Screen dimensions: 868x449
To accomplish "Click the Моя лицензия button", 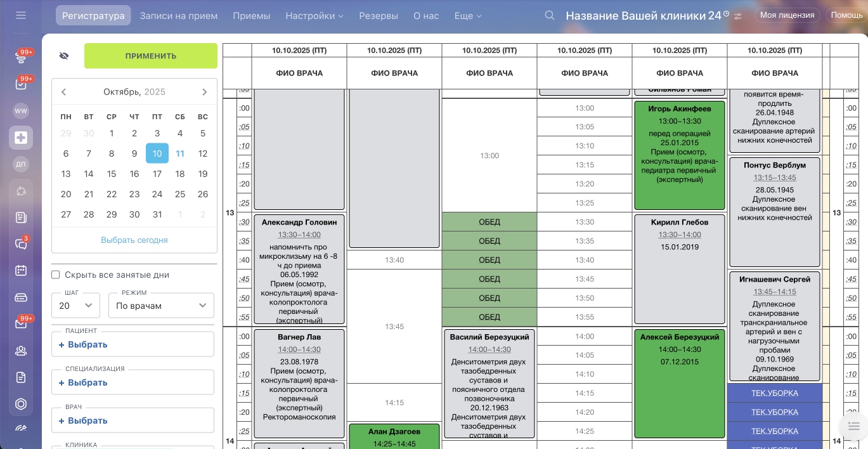I will [x=787, y=15].
